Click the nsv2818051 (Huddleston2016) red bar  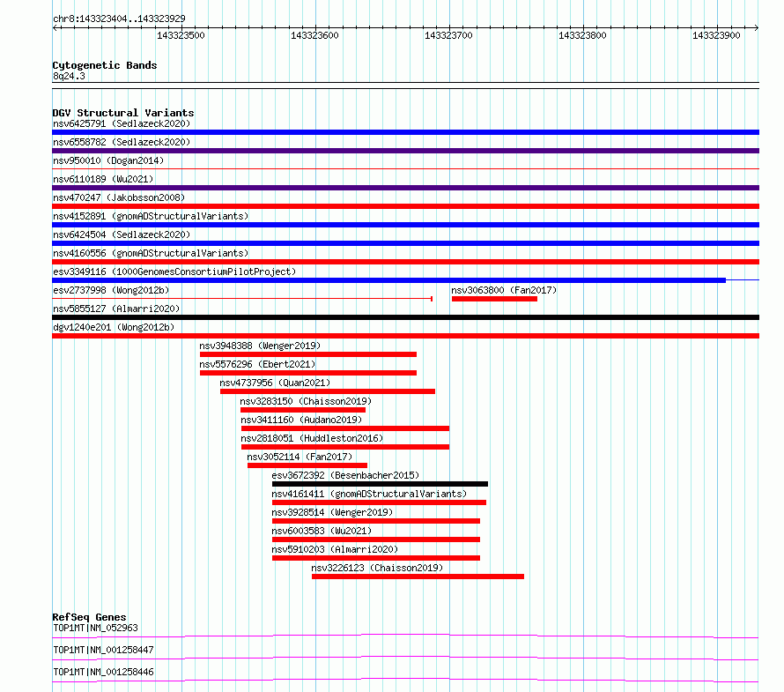tap(345, 447)
